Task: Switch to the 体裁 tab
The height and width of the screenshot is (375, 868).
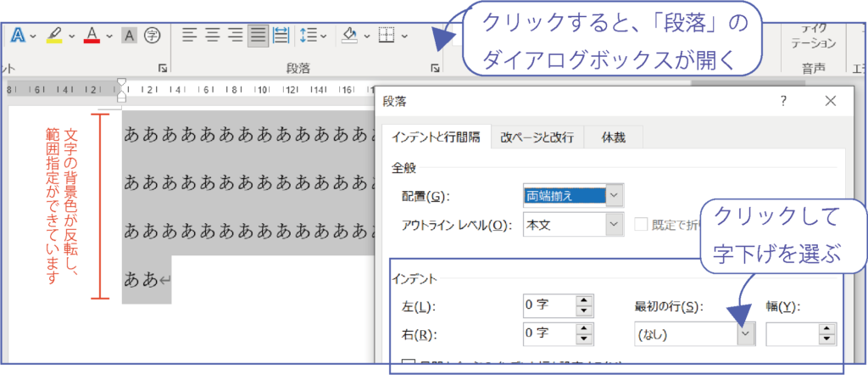Action: [x=615, y=137]
